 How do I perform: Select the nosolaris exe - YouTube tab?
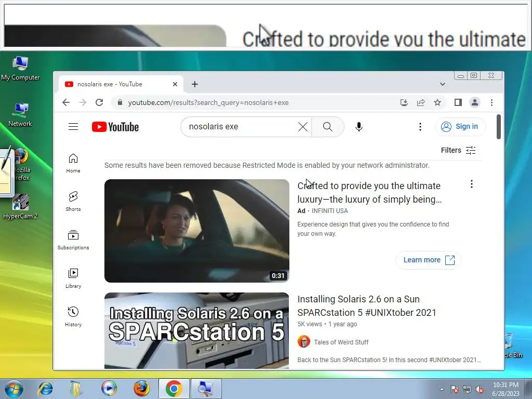pyautogui.click(x=121, y=84)
